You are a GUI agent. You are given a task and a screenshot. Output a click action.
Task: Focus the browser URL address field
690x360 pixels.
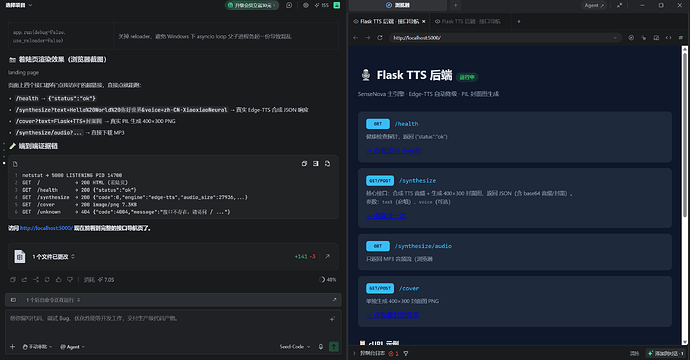505,38
